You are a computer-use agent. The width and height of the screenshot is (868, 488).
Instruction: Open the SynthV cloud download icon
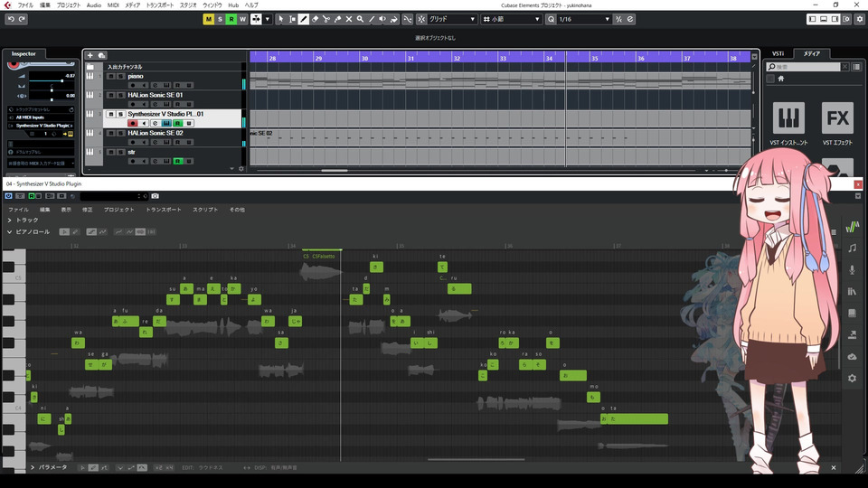(852, 356)
